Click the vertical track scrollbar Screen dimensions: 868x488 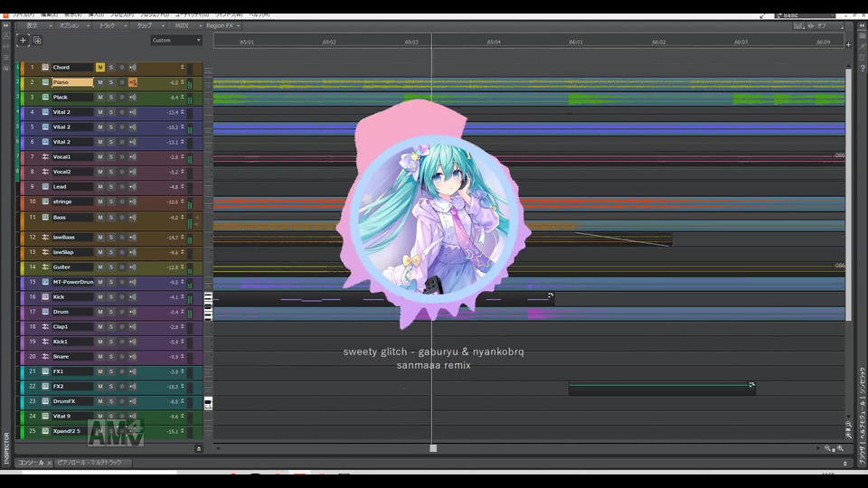coord(848,193)
